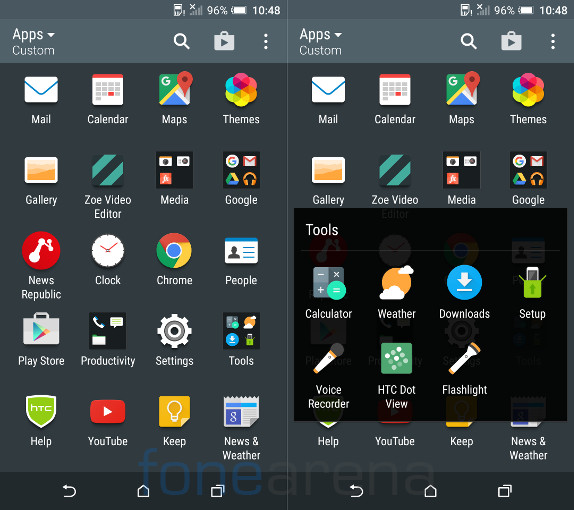Open Google folder in left screen
The height and width of the screenshot is (510, 574).
[x=241, y=170]
